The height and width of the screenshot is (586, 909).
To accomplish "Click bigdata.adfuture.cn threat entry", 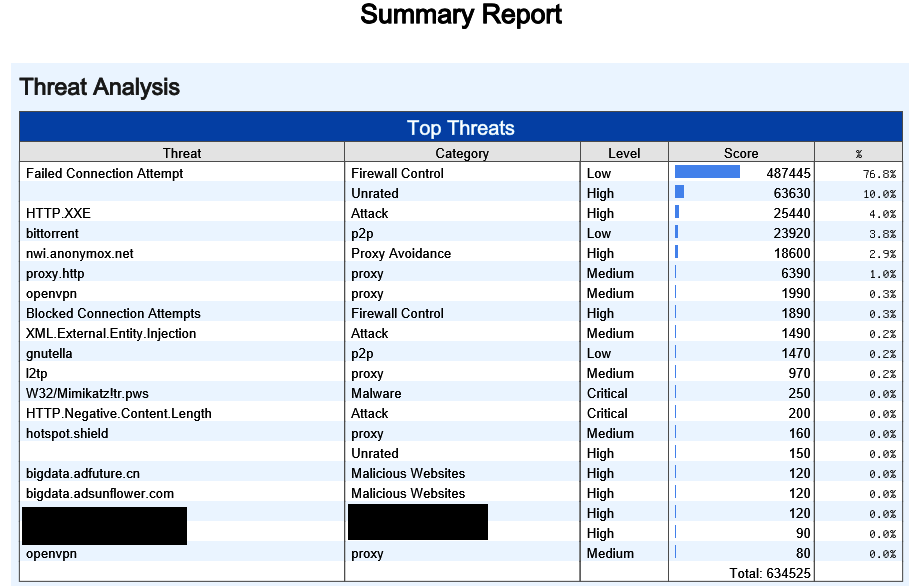I will pyautogui.click(x=83, y=473).
